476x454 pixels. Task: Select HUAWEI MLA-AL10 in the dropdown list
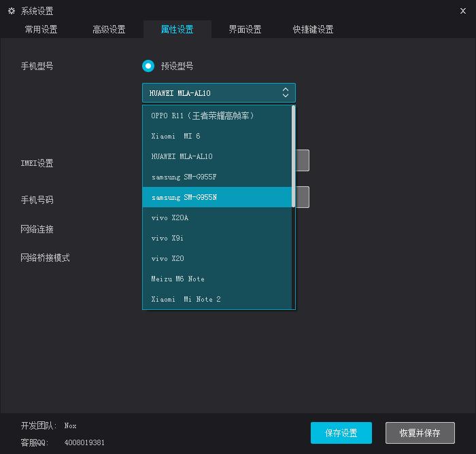(x=217, y=156)
